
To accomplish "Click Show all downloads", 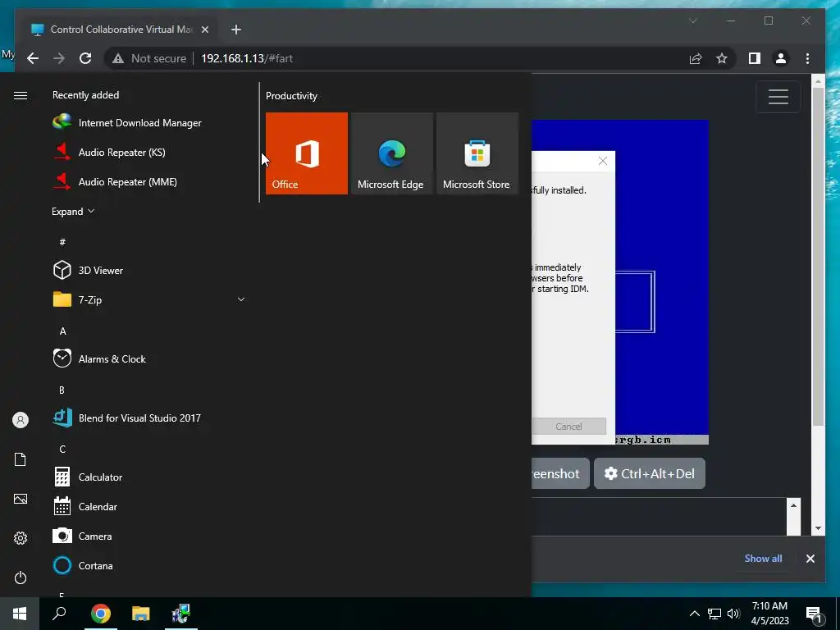I will pyautogui.click(x=763, y=558).
